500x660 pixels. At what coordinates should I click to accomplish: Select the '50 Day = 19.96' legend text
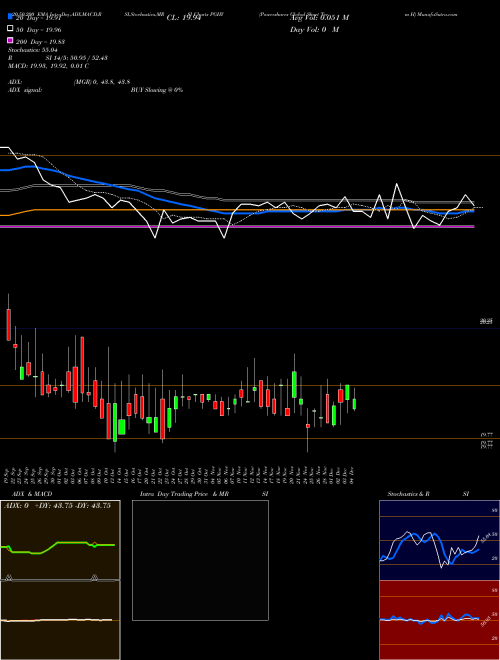click(x=39, y=30)
